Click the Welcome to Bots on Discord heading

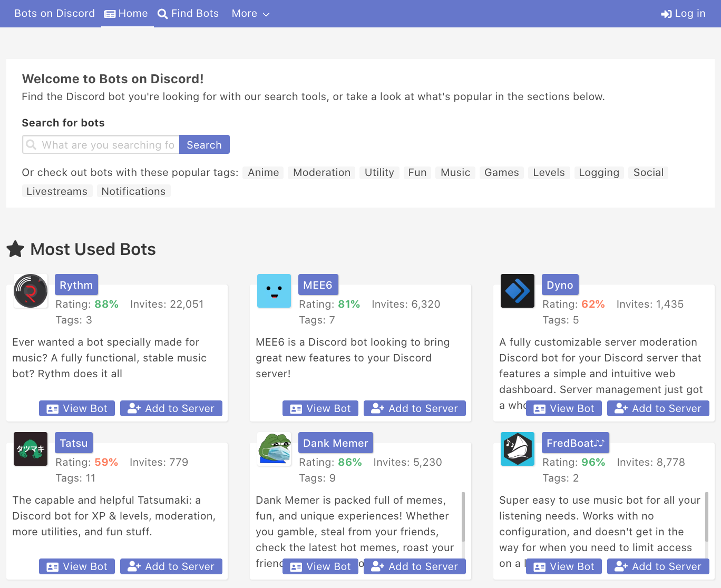[113, 79]
